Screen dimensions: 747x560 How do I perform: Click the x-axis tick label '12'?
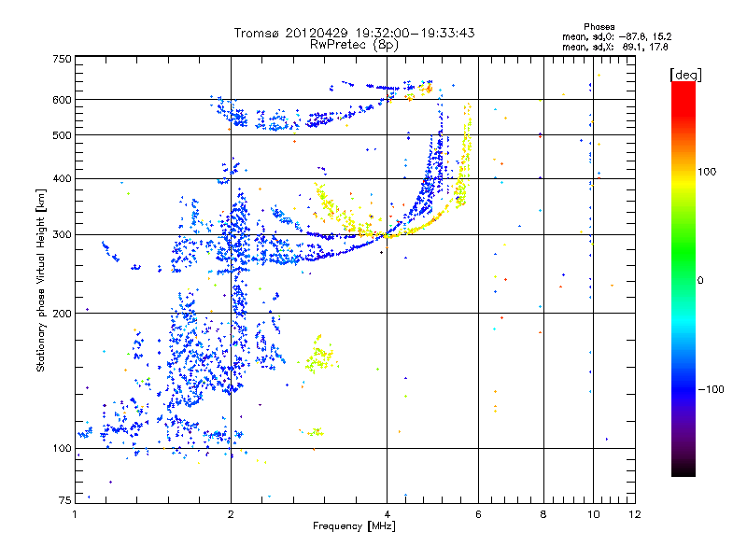pos(635,514)
